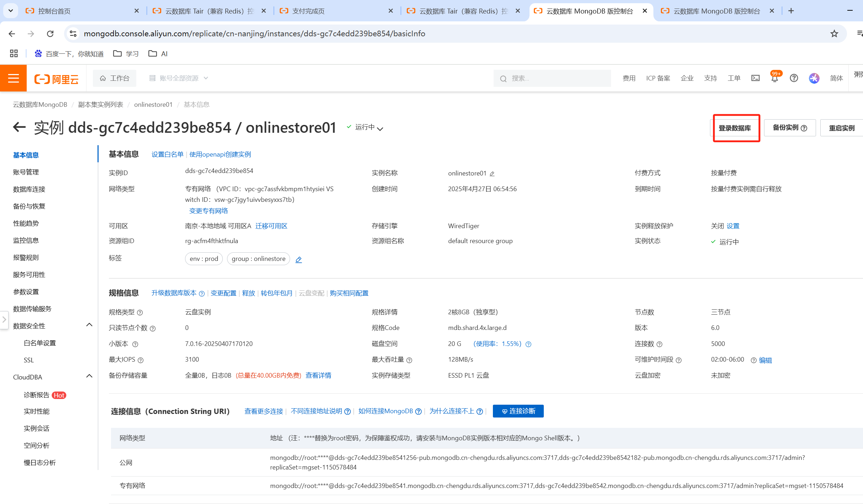Open help icon next to 小版本

click(x=135, y=344)
